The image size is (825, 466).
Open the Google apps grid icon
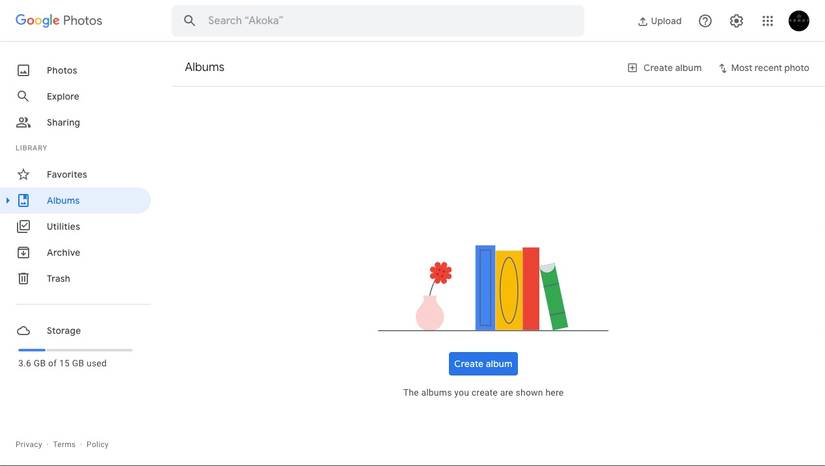[x=768, y=21]
